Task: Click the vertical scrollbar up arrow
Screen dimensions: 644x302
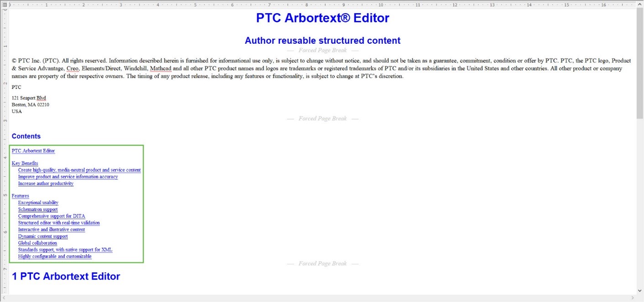Action: point(640,5)
